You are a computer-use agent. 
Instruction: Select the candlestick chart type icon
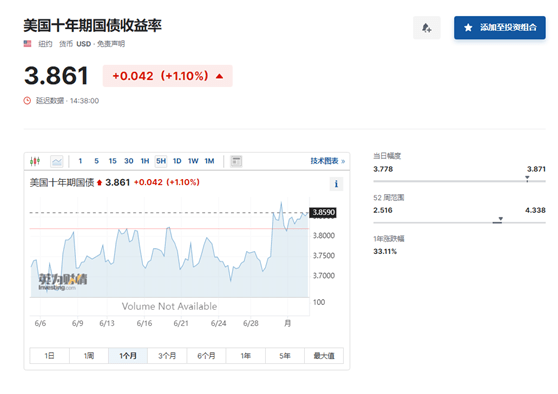(x=35, y=161)
